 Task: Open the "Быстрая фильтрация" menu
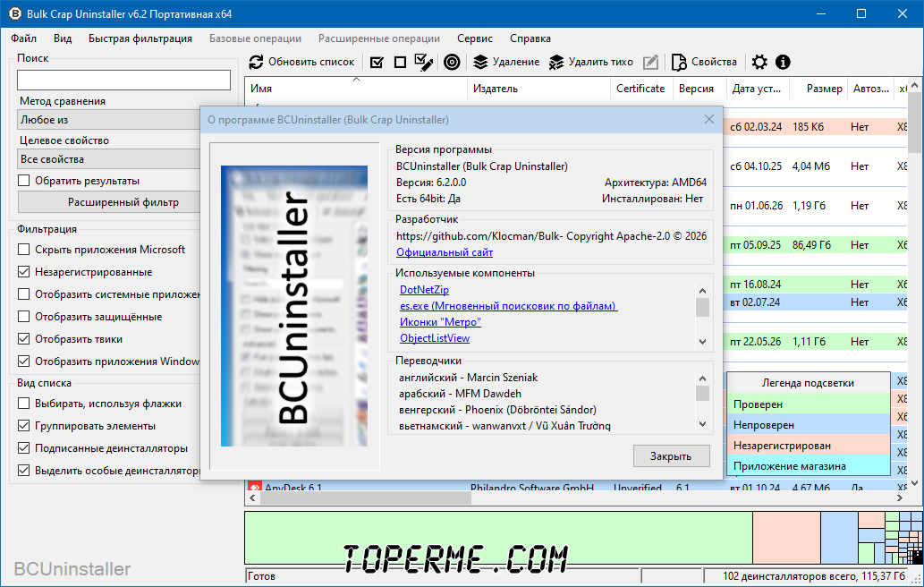(140, 38)
